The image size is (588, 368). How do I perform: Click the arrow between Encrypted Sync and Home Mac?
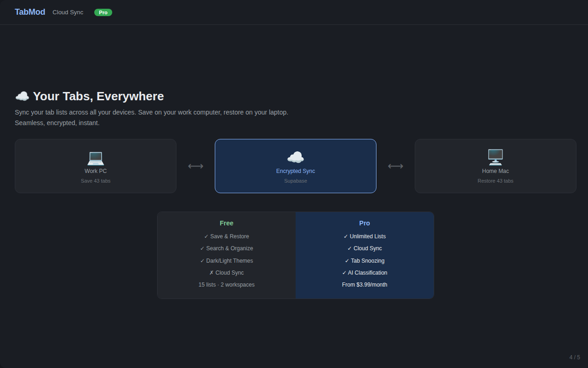pyautogui.click(x=396, y=166)
